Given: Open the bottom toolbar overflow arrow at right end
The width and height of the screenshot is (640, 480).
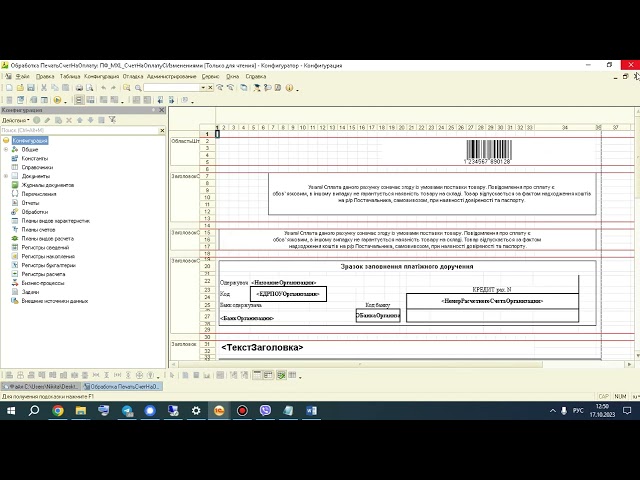Looking at the screenshot, I should (x=300, y=376).
